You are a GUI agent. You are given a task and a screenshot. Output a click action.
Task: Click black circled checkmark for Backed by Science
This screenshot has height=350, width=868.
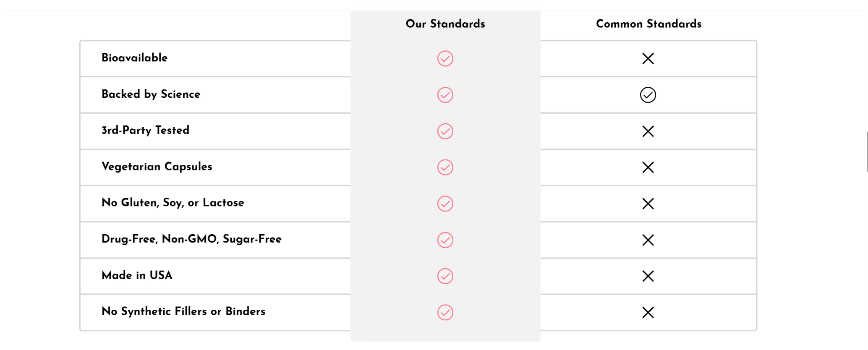648,95
